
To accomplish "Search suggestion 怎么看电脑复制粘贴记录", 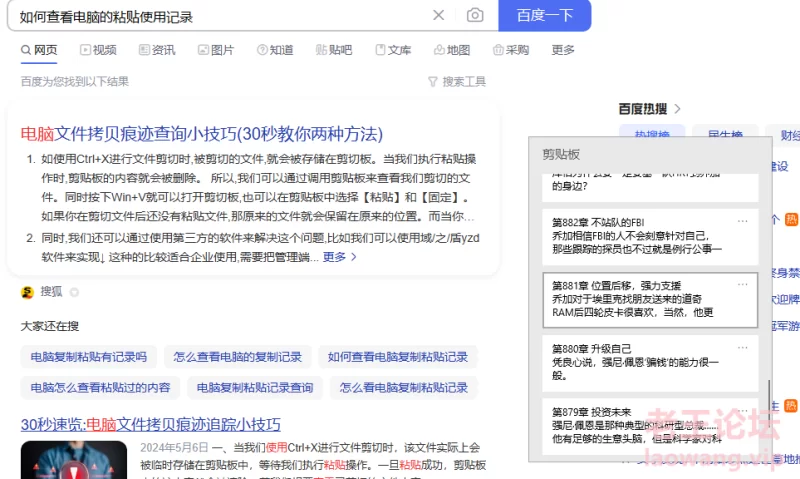I will [404, 388].
